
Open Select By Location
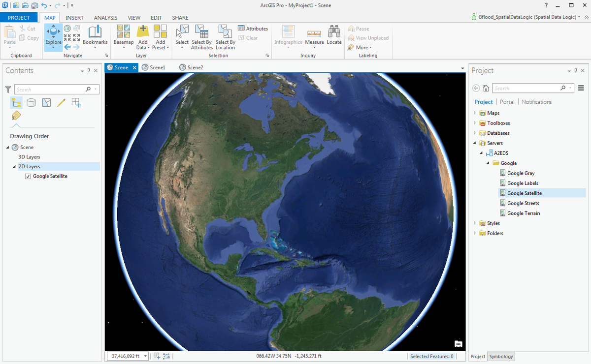click(225, 37)
